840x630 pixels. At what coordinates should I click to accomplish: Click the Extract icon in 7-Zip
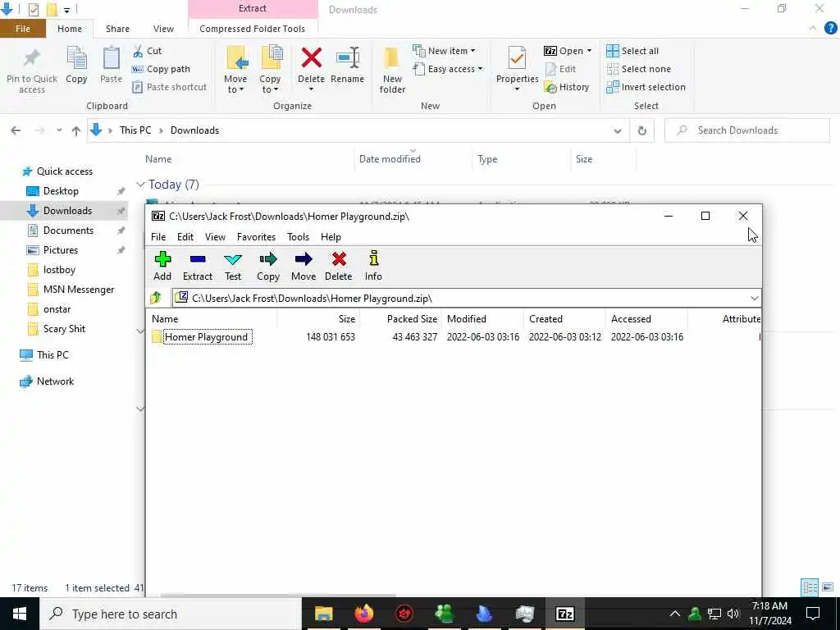(x=198, y=267)
